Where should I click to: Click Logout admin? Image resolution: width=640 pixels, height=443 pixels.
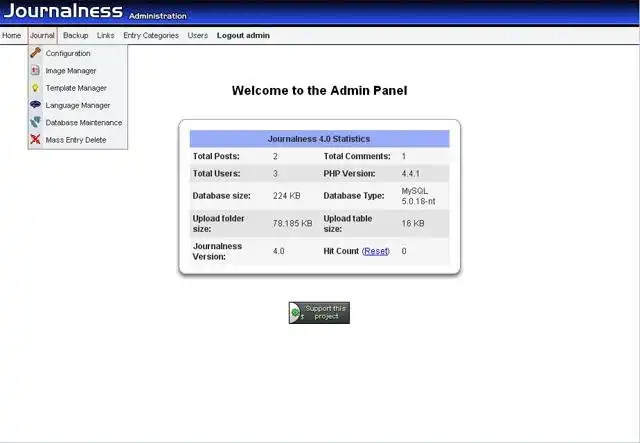[x=243, y=36]
